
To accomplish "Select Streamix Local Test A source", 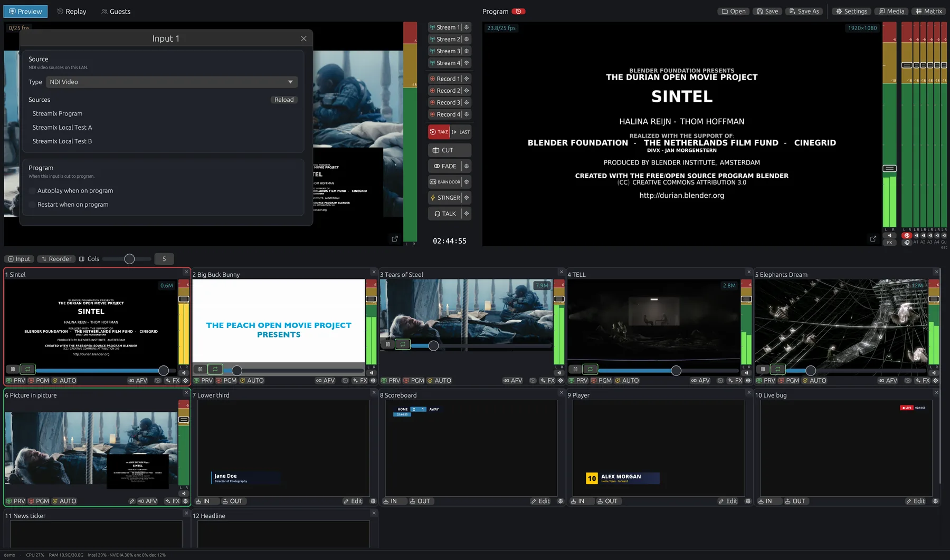I will tap(62, 128).
